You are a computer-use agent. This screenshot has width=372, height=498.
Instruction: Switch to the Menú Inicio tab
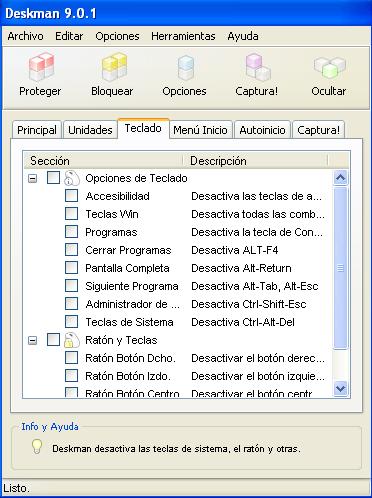point(200,130)
